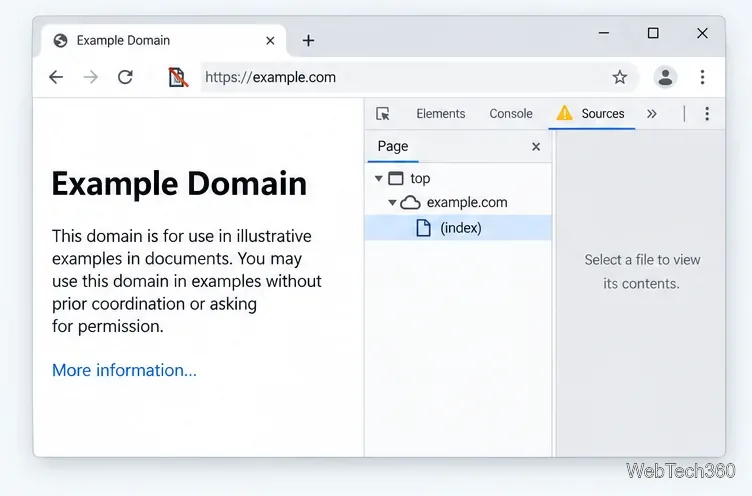752x496 pixels.
Task: Select the top frame label in the tree
Action: tap(420, 178)
